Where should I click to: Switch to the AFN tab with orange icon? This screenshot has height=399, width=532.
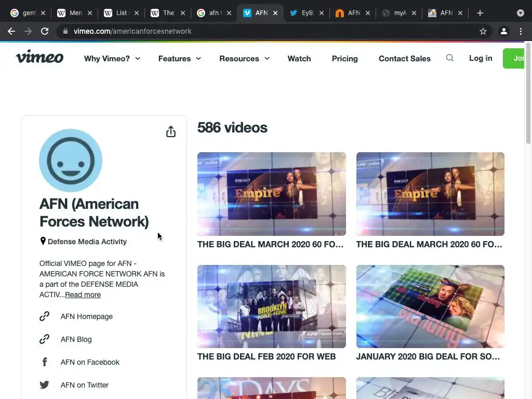[353, 13]
